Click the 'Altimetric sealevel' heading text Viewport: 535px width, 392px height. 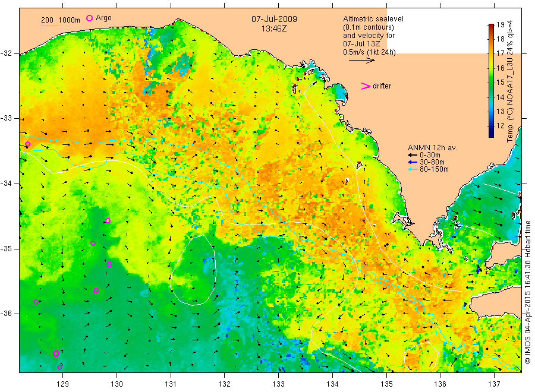pyautogui.click(x=373, y=19)
